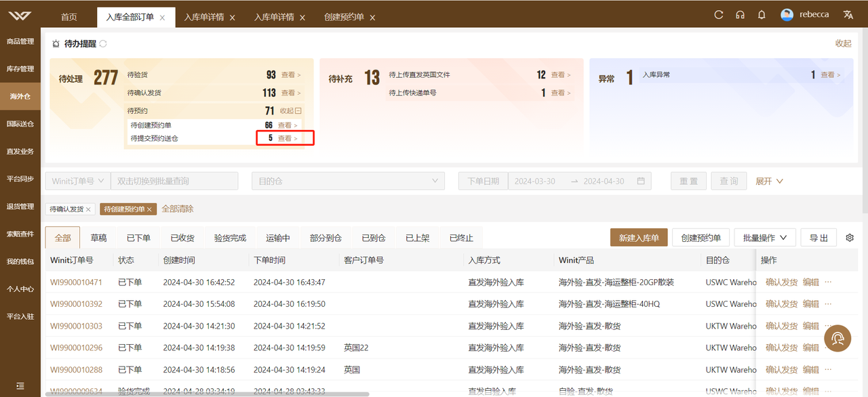This screenshot has width=868, height=397.
Task: Open the headset support icon in header
Action: point(740,15)
